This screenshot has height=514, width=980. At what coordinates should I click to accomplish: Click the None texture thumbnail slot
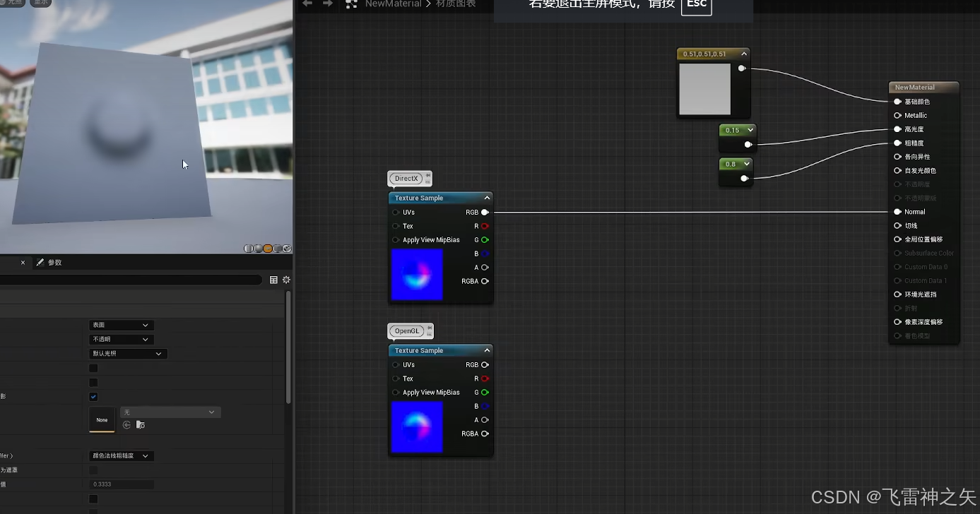click(x=102, y=419)
